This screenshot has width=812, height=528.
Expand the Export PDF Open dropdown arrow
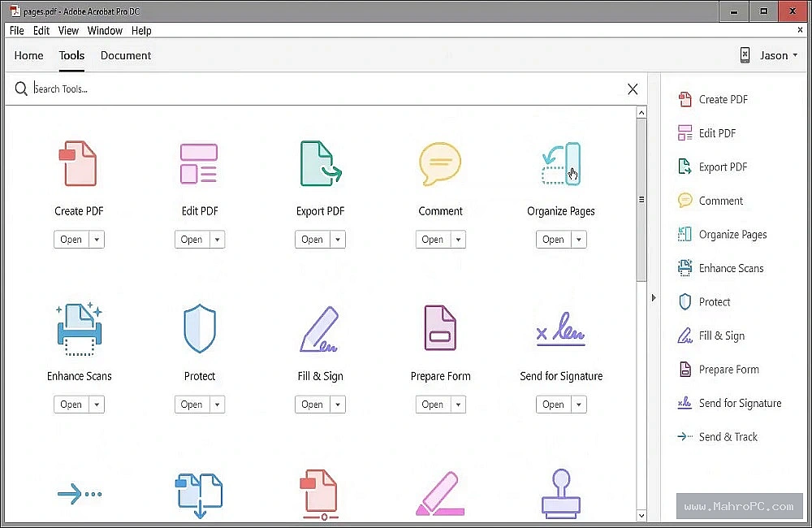pyautogui.click(x=338, y=240)
